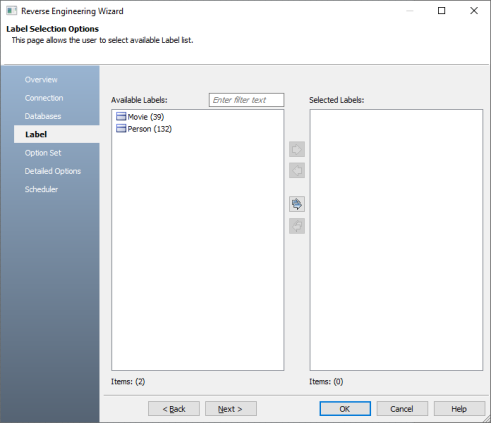The image size is (491, 423).
Task: Click the Back button
Action: tap(174, 409)
